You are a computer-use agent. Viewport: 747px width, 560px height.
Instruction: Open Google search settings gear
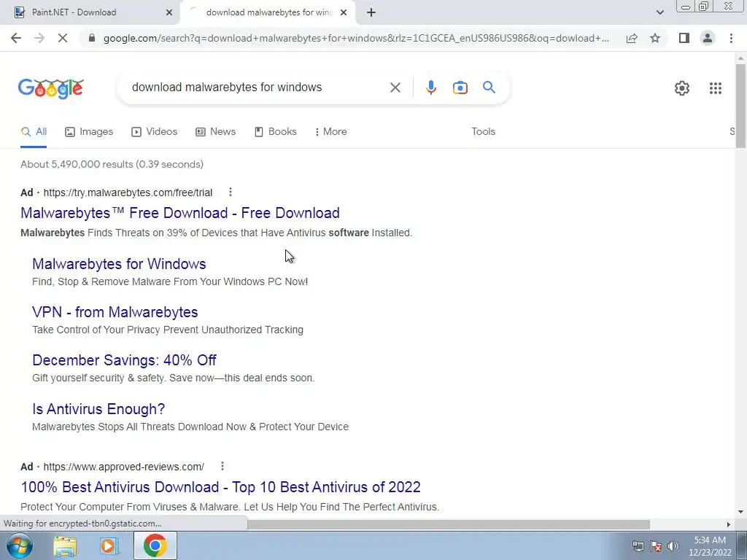(x=682, y=88)
